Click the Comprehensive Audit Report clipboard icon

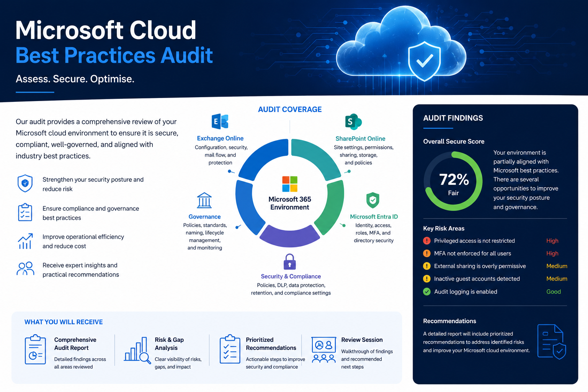[35, 349]
